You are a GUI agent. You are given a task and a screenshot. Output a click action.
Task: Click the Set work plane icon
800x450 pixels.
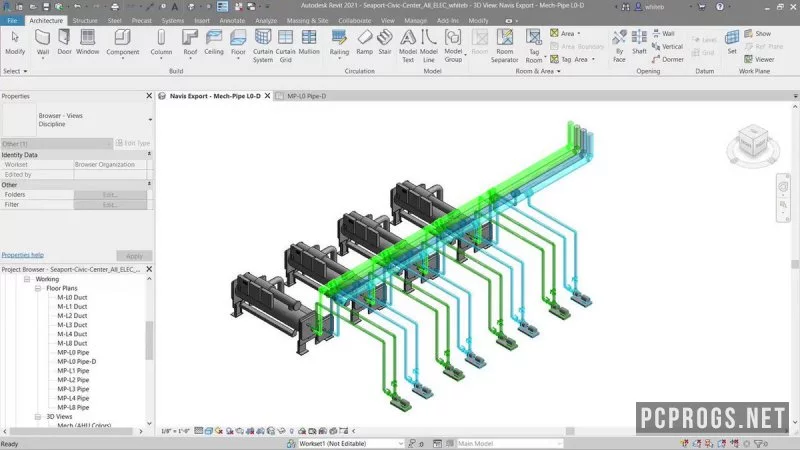click(732, 43)
